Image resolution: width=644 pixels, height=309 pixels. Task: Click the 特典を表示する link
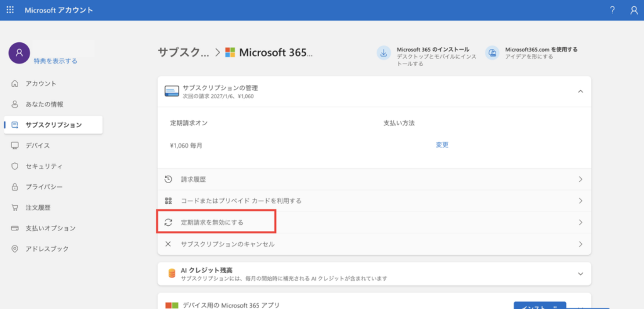55,61
